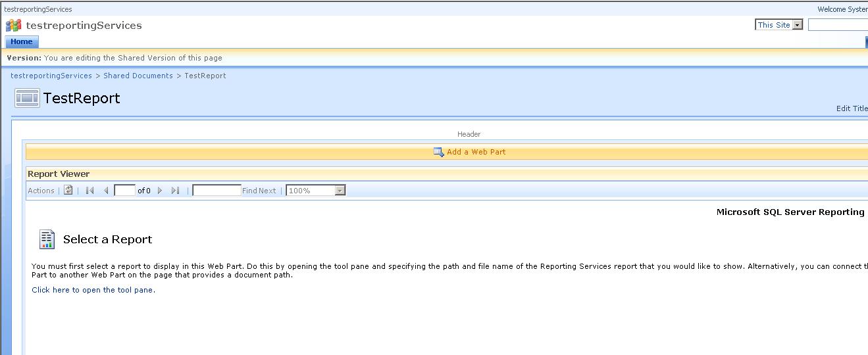
Task: Click the Header zone label
Action: click(469, 134)
